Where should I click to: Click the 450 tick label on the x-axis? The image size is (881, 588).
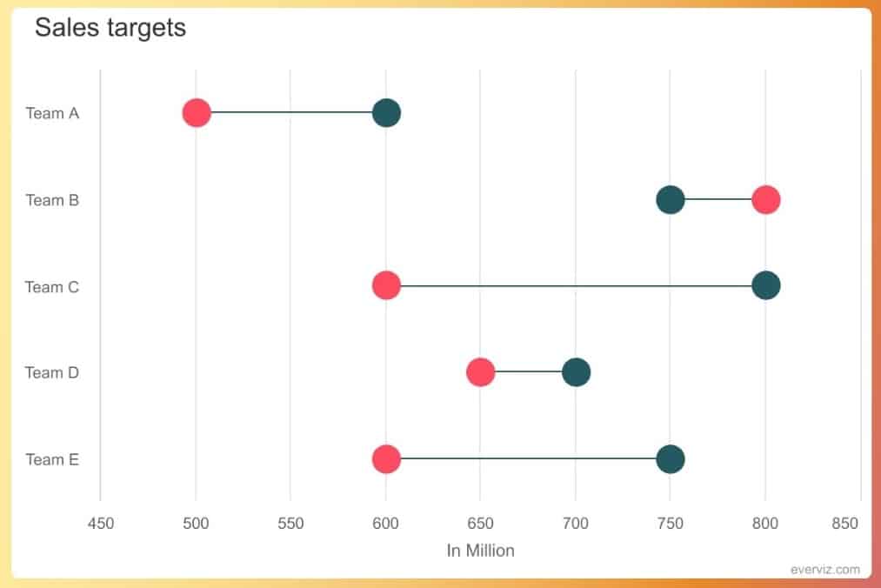101,524
